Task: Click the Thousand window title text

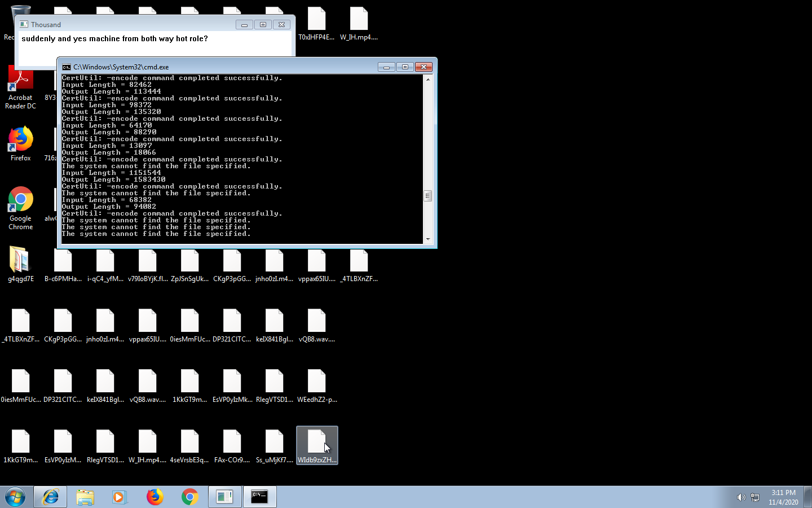Action: [x=46, y=25]
